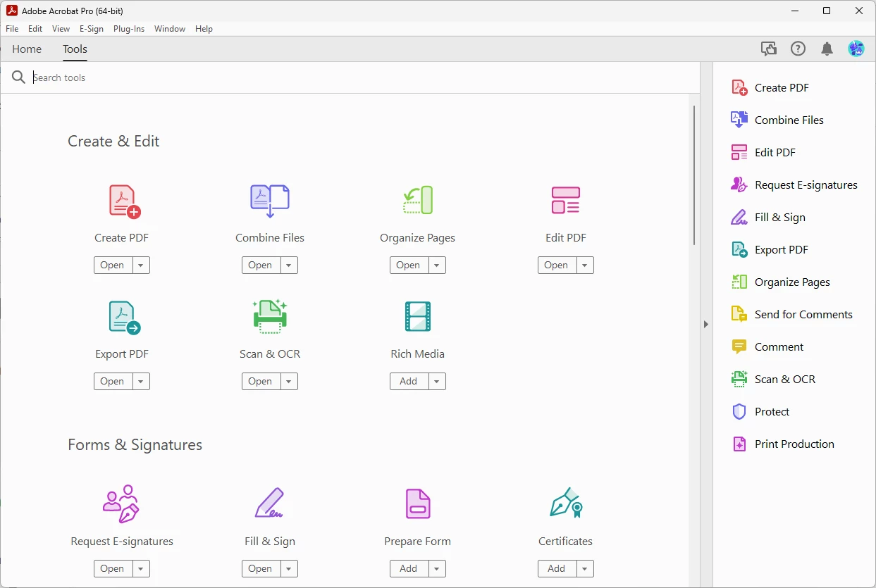Click the tools list vertical scrollbar

694,175
